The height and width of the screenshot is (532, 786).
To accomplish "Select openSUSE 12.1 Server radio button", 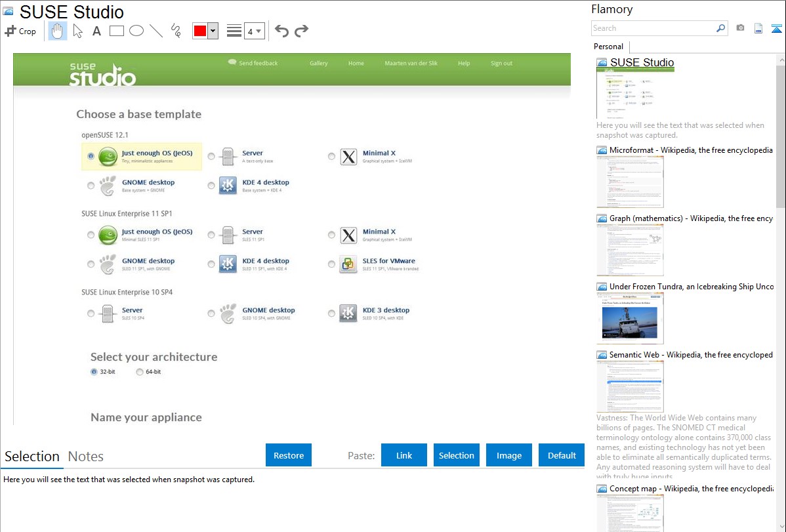I will [211, 156].
